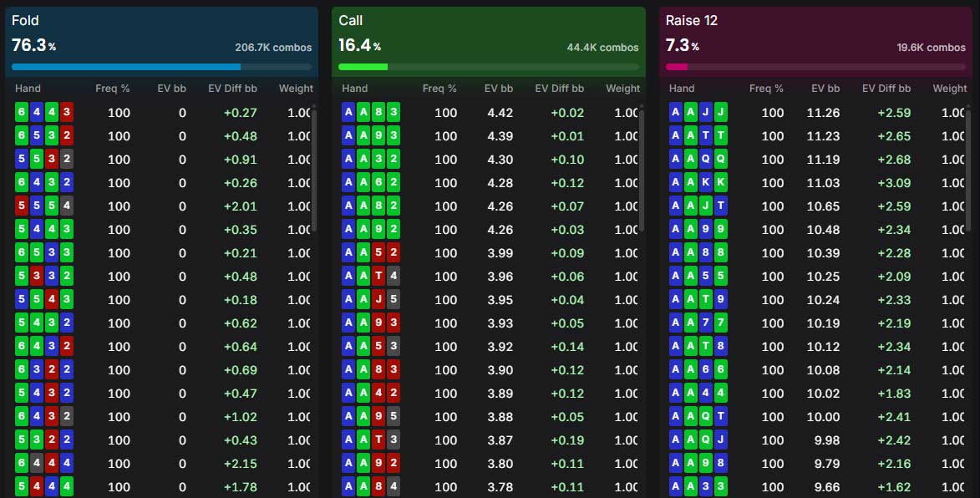
Task: Click the 5 4 4 4 fold hand
Action: [43, 487]
